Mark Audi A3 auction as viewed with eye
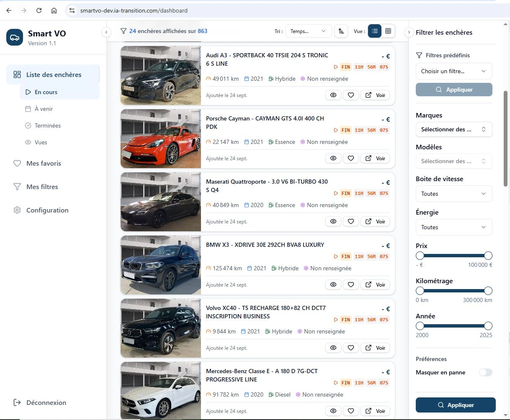Viewport: 510px width, 420px height. pyautogui.click(x=333, y=95)
